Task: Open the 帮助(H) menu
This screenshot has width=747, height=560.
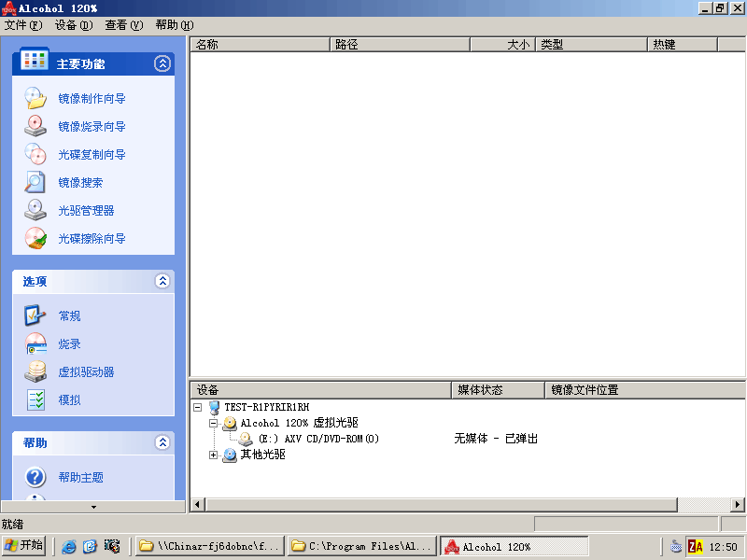Action: [x=175, y=25]
